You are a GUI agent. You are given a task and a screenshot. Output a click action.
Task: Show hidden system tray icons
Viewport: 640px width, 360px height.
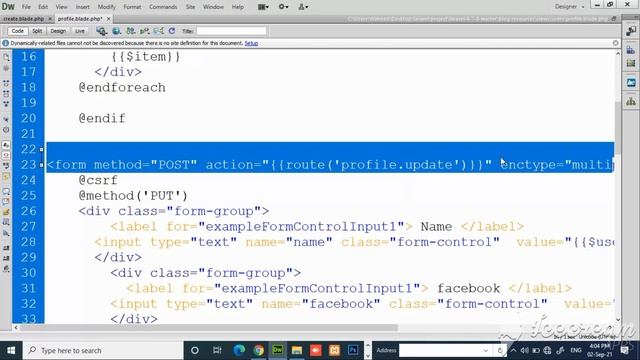(x=513, y=351)
